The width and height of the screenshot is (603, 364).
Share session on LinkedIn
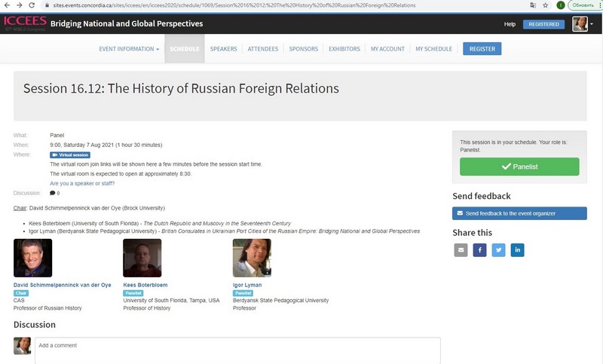pyautogui.click(x=517, y=249)
